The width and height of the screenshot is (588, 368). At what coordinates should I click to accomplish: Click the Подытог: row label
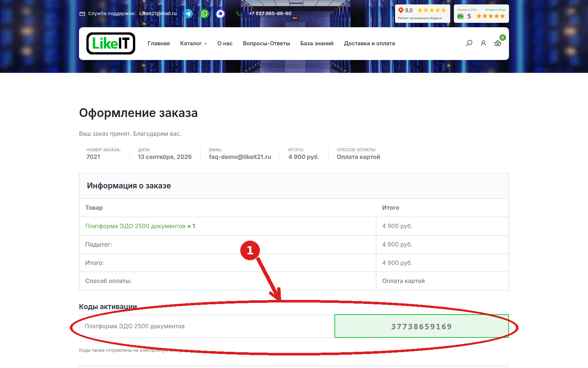pos(98,244)
